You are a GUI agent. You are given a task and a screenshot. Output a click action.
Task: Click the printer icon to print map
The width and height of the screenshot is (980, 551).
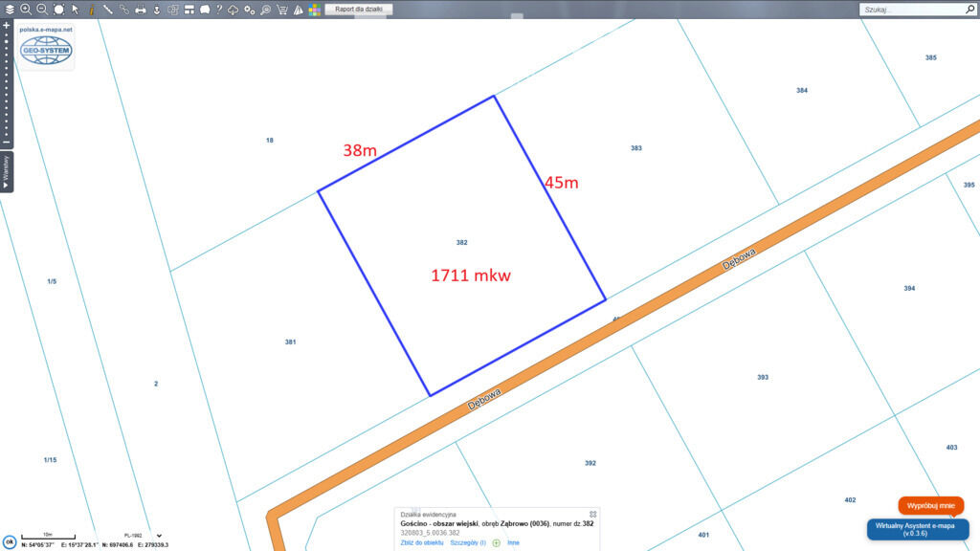(141, 10)
